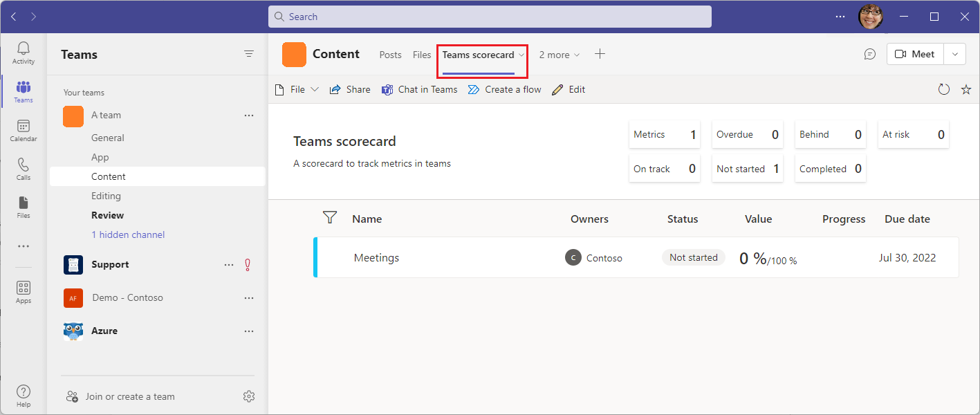Screen dimensions: 980x415
Task: Click the Overdue summary card
Action: (x=748, y=134)
